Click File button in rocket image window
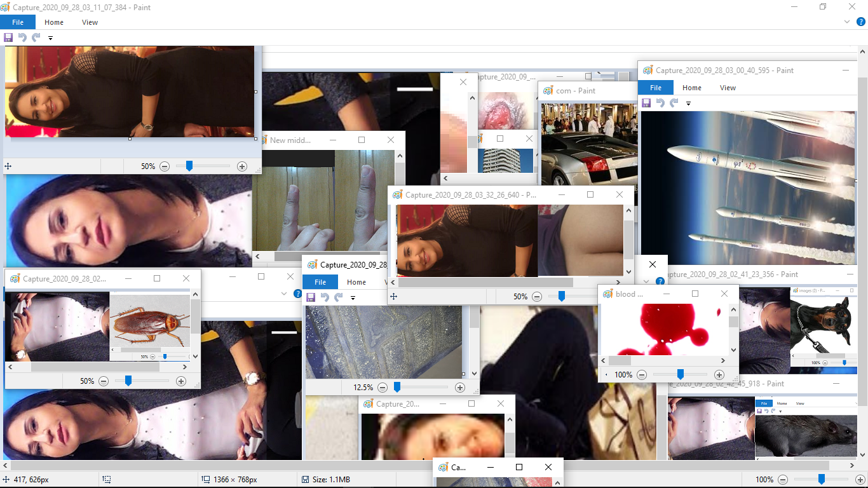 (656, 88)
